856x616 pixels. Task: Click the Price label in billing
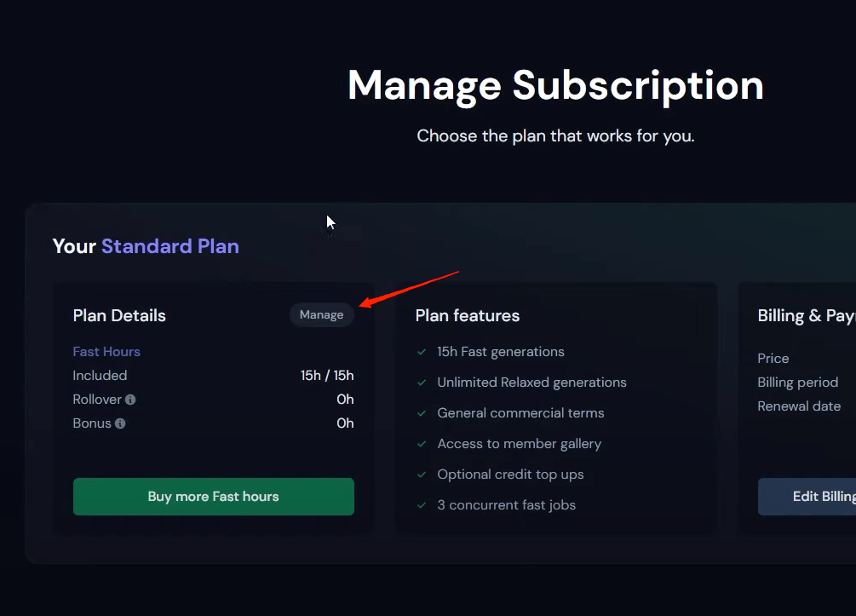pos(773,359)
